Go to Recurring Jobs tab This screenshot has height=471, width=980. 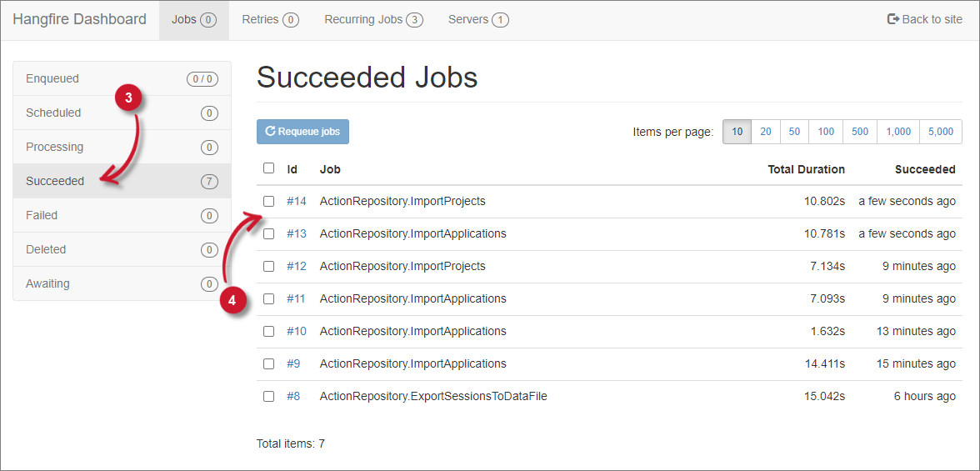coord(373,20)
